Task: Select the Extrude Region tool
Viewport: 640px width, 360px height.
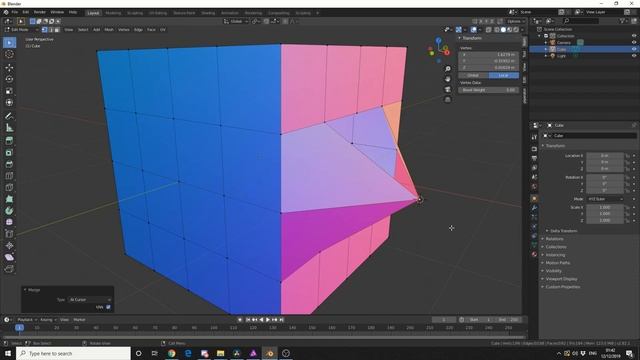Action: (9, 141)
